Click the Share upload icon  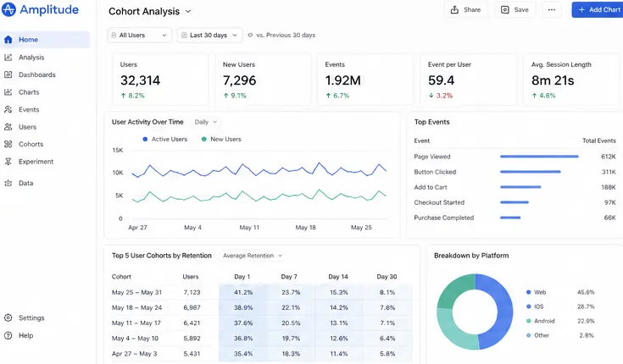click(454, 9)
